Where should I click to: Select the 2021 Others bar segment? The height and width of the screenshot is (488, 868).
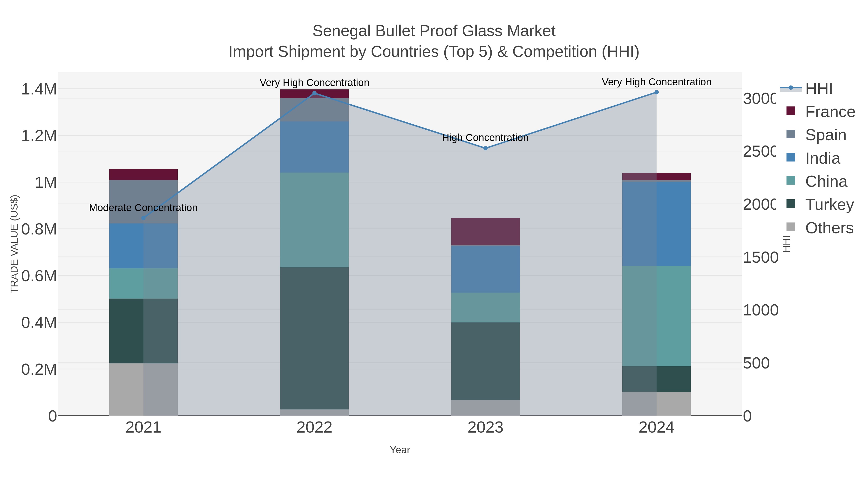[143, 390]
